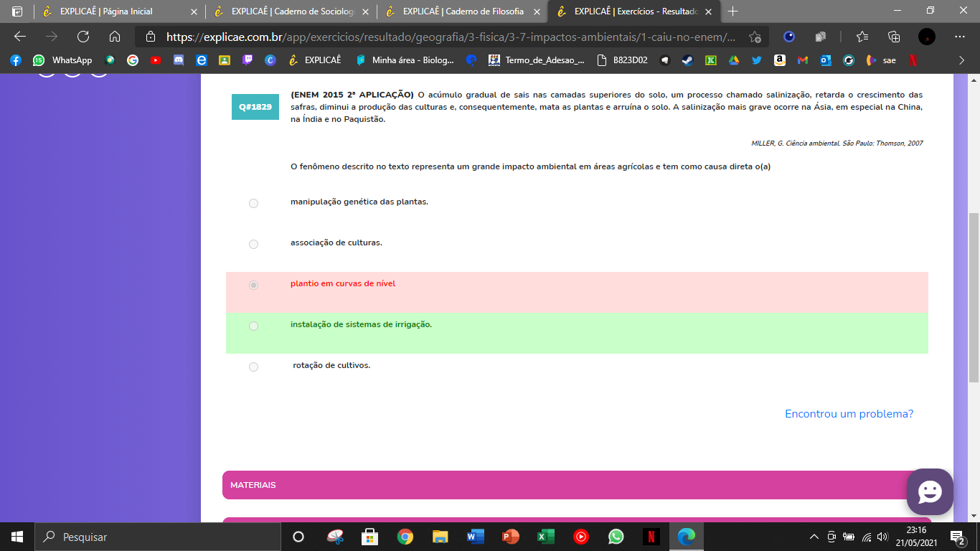This screenshot has height=551, width=980.
Task: Open volume control in system tray
Action: pos(882,537)
